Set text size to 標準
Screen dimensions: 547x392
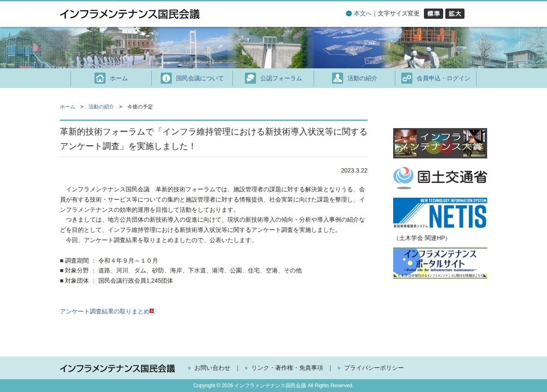[x=433, y=14]
